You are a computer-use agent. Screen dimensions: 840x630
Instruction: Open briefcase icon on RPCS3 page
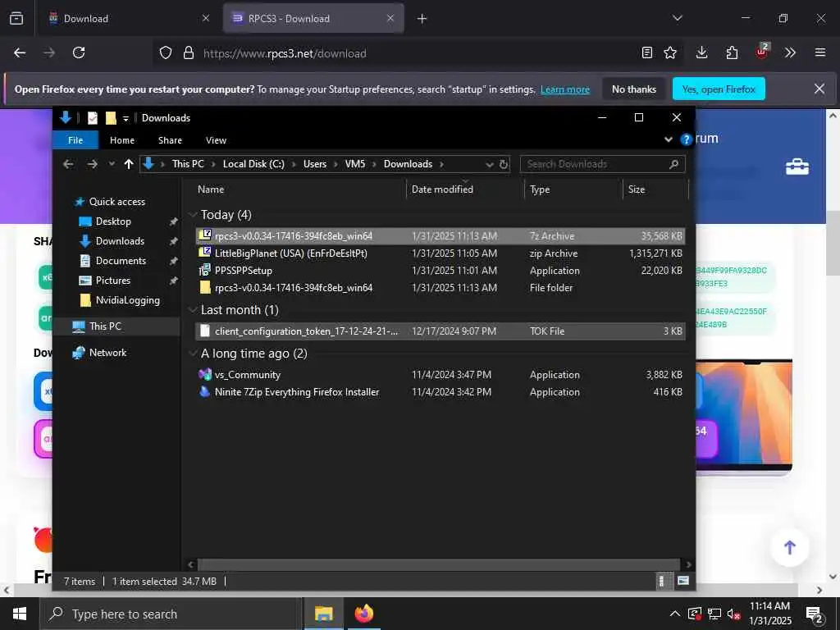(x=797, y=167)
